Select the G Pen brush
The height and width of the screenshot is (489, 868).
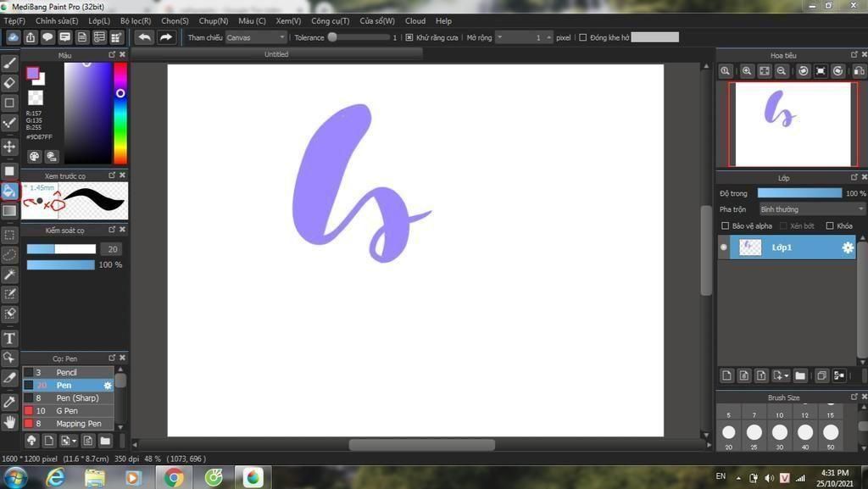click(68, 410)
